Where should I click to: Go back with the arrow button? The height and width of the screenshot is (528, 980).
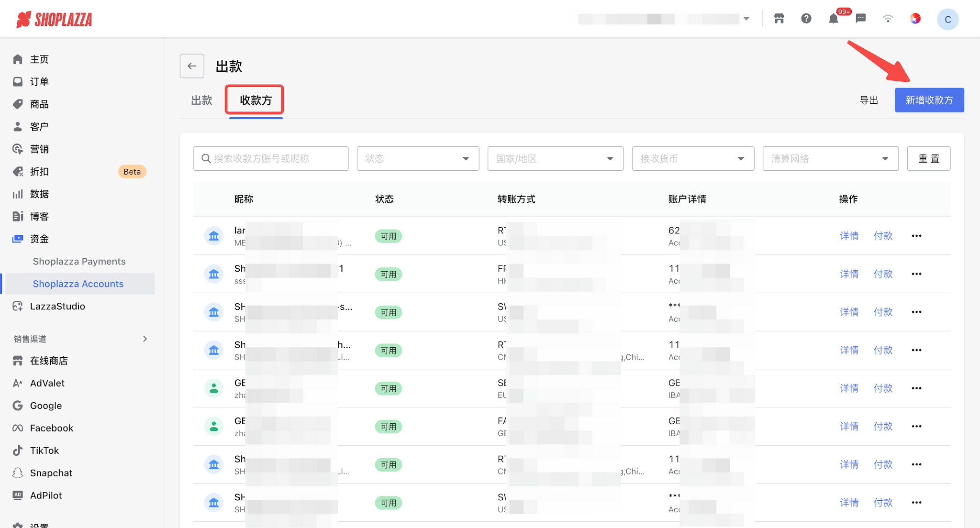coord(192,66)
